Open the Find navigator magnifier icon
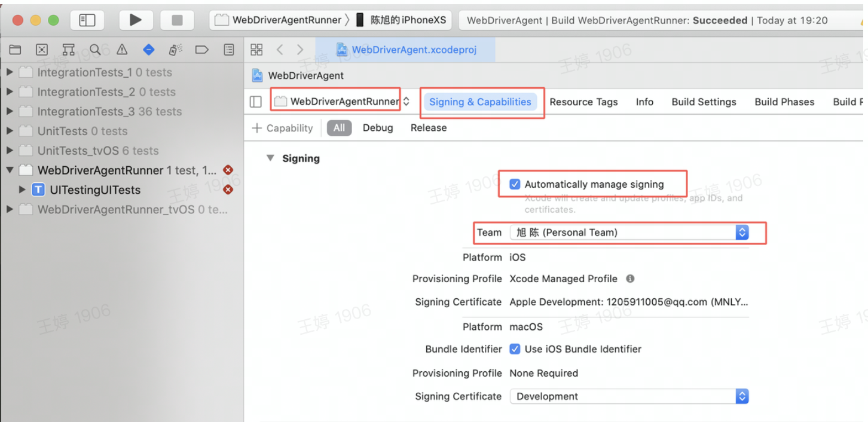 [x=95, y=50]
